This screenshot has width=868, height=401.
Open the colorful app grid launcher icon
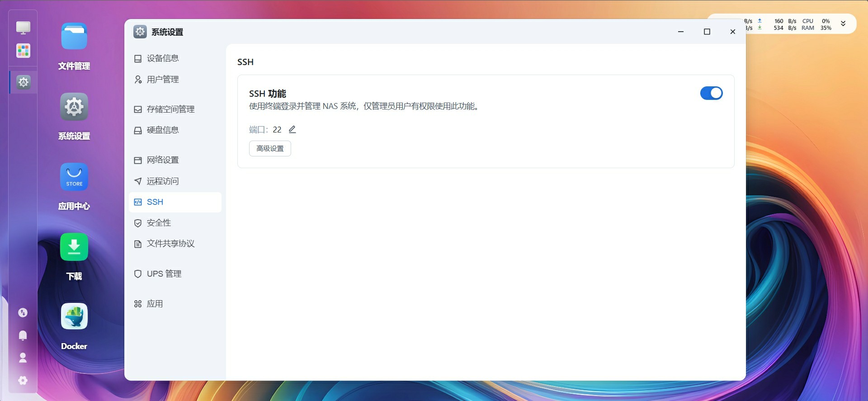(23, 50)
